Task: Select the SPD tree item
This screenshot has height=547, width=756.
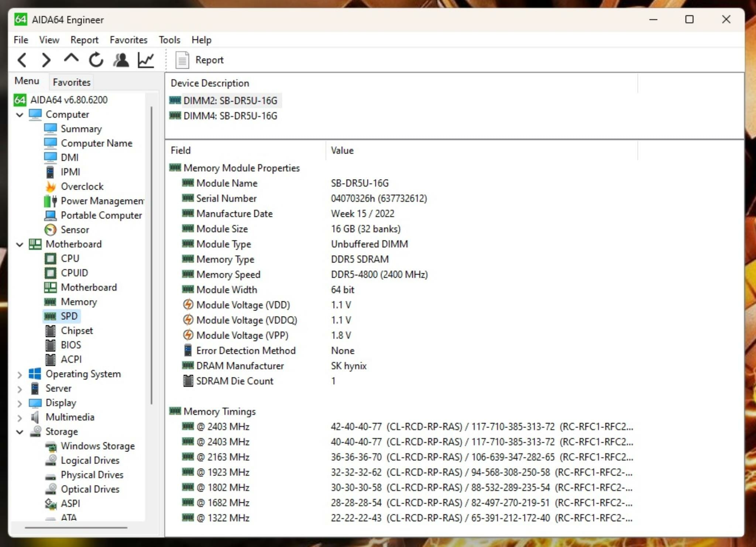Action: (69, 316)
